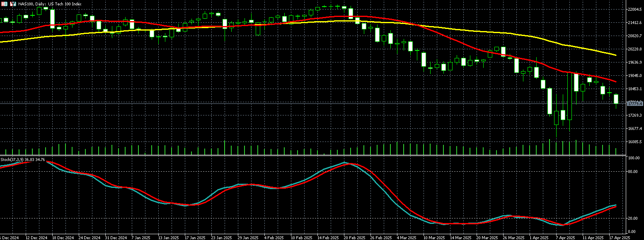Click the 22004.5 price scale label
The width and height of the screenshot is (644, 240).
pos(634,9)
